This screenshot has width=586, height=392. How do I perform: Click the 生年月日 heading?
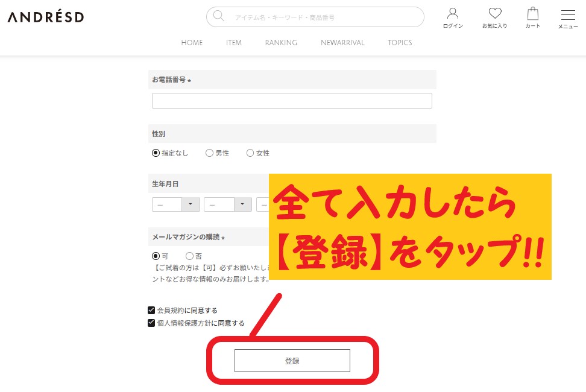click(165, 184)
